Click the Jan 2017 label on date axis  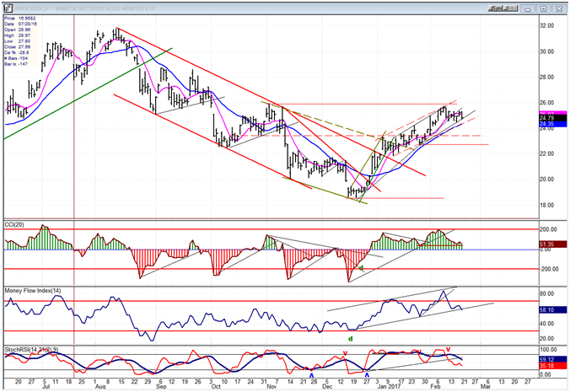388,387
